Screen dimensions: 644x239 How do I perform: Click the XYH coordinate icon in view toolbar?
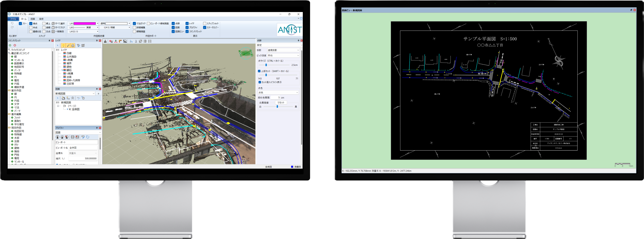[116, 41]
